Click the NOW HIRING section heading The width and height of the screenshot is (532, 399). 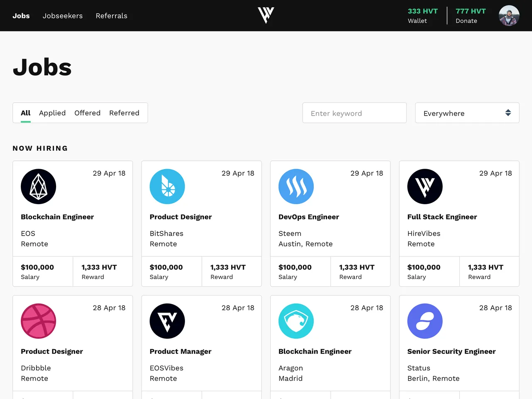[x=40, y=148]
